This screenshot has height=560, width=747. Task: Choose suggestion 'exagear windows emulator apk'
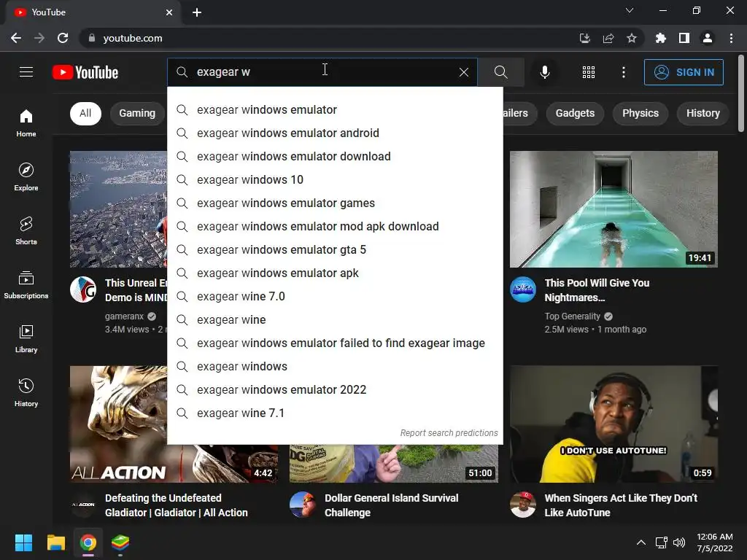[335, 273]
